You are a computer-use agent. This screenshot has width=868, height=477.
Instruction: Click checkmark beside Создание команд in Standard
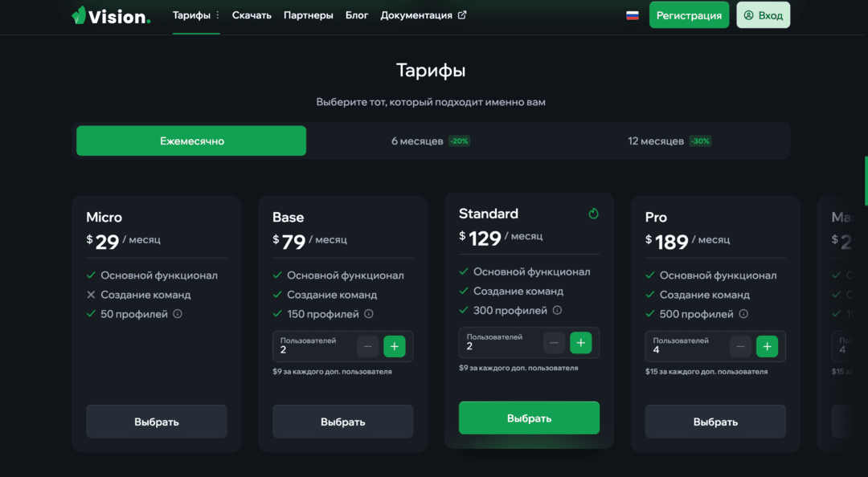[464, 291]
